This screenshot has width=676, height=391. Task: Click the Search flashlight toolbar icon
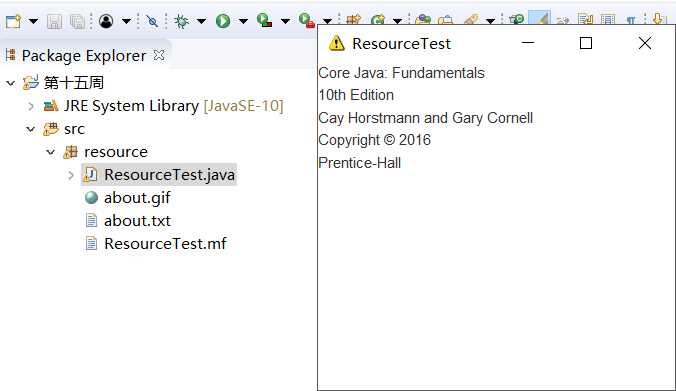[x=471, y=19]
